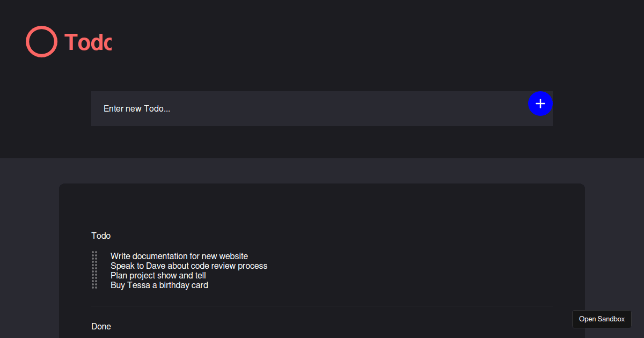Click drag dots beside Buy Tessa card
Image resolution: width=644 pixels, height=338 pixels.
pyautogui.click(x=94, y=285)
